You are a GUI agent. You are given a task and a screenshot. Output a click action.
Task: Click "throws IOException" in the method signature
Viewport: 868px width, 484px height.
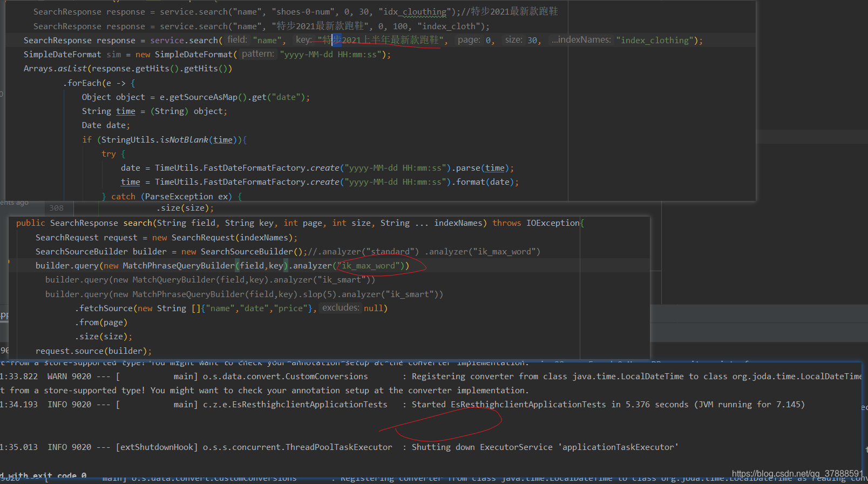click(x=536, y=223)
